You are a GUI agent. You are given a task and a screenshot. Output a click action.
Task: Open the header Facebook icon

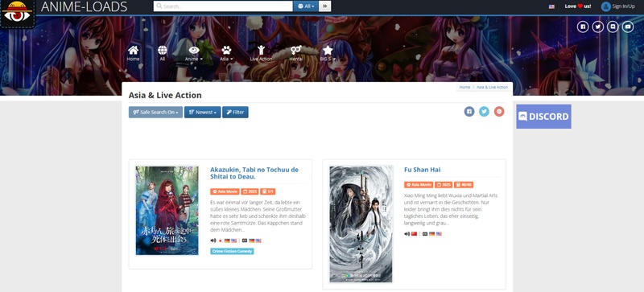[x=582, y=27]
